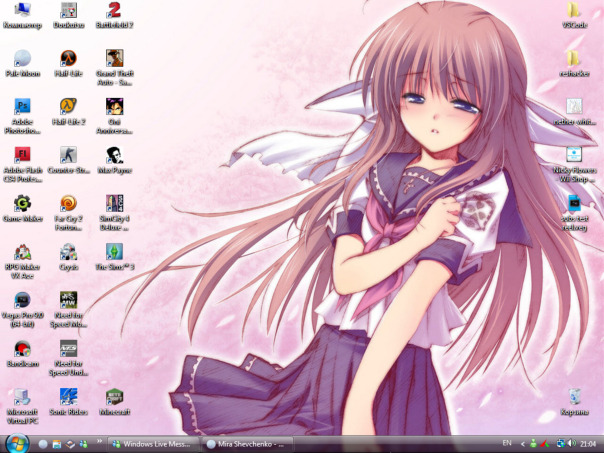The image size is (604, 453).
Task: Launch Max Payne shortcut
Action: [x=114, y=154]
